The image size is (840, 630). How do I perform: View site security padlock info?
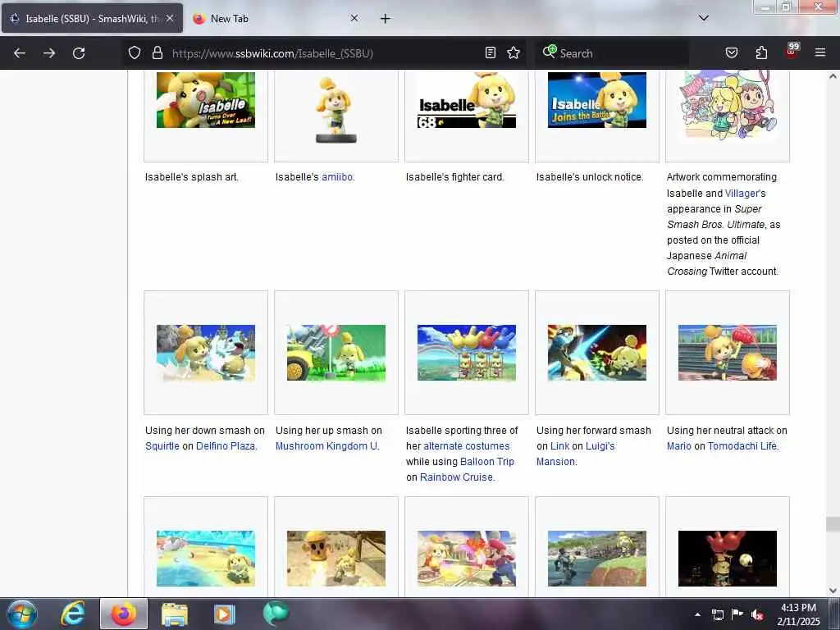pos(157,52)
